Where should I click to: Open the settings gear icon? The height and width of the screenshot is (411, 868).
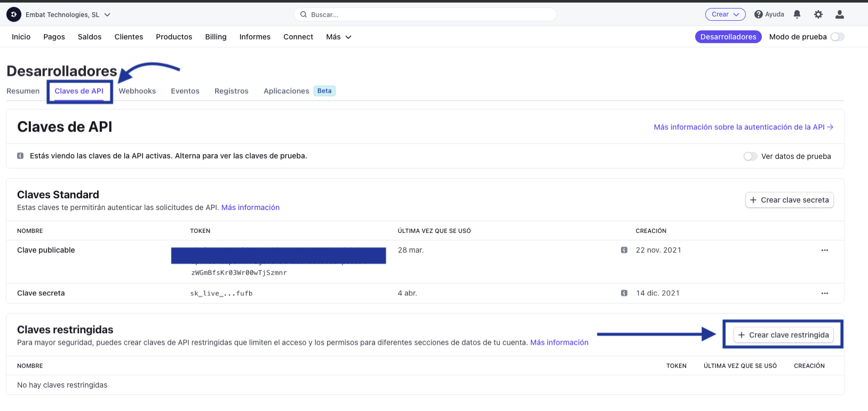pos(818,14)
